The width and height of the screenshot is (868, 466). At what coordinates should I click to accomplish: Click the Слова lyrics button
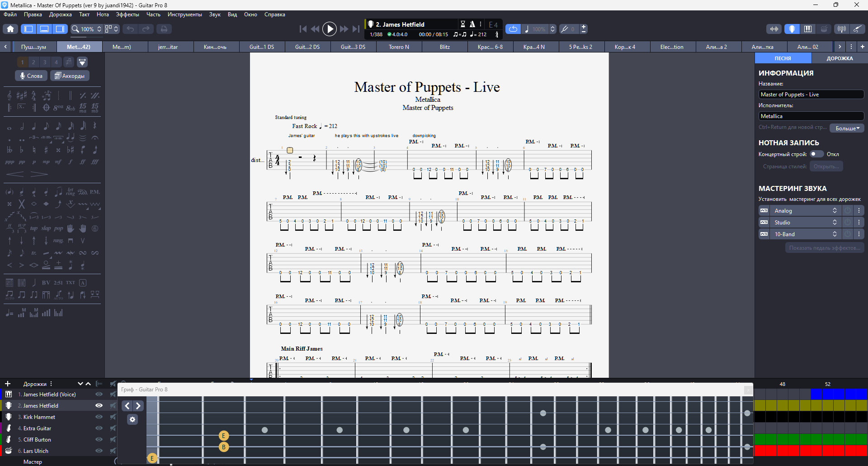(x=32, y=76)
